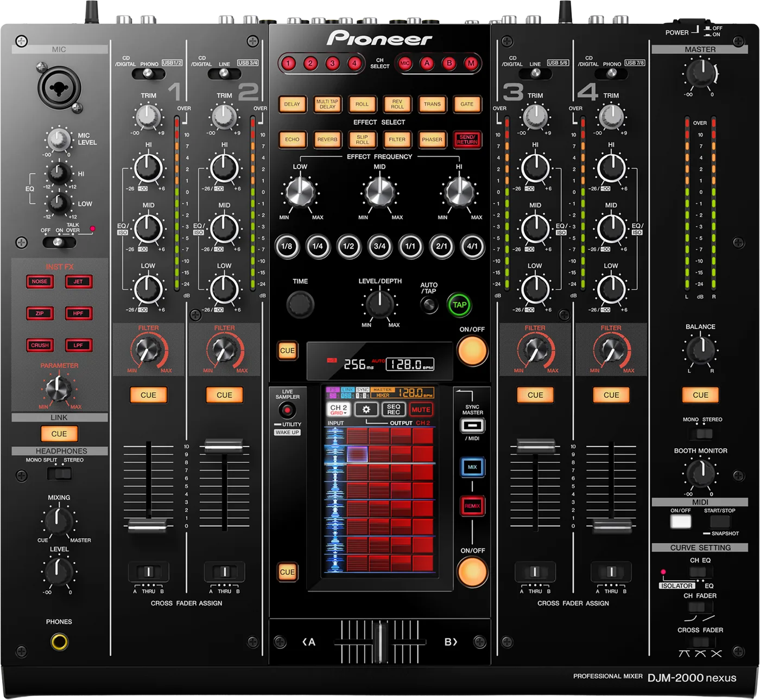Select the 1/1 beat button
The width and height of the screenshot is (760, 700).
pos(410,246)
